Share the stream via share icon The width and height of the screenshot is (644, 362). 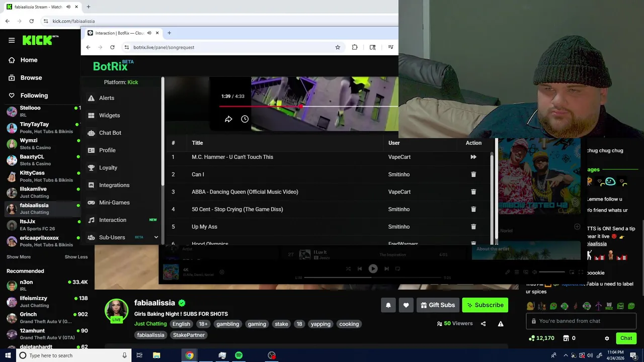484,324
